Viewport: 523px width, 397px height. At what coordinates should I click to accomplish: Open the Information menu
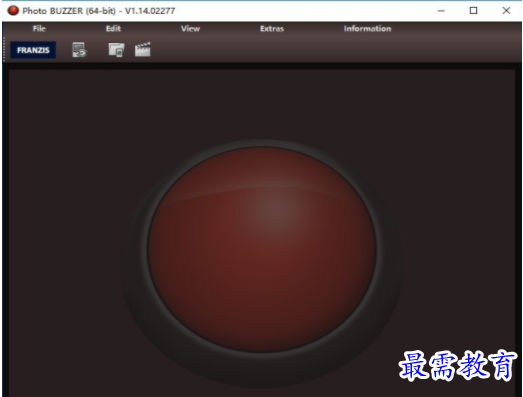coord(367,29)
